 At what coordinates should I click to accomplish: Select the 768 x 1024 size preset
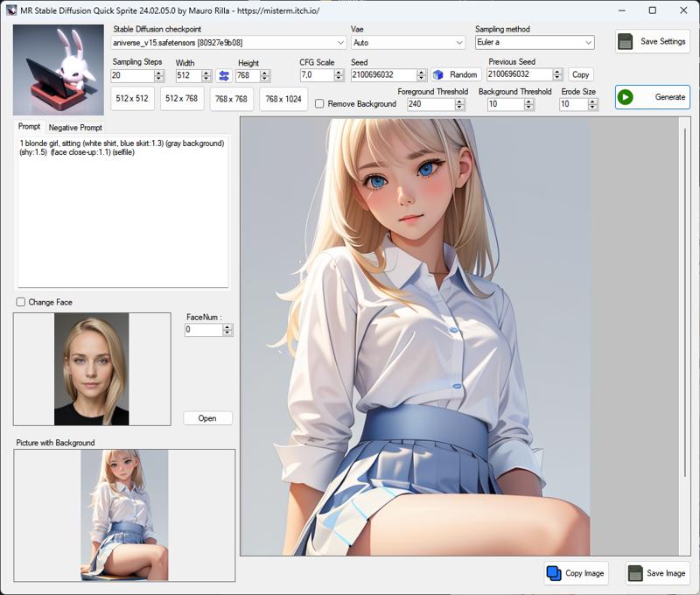click(x=283, y=99)
